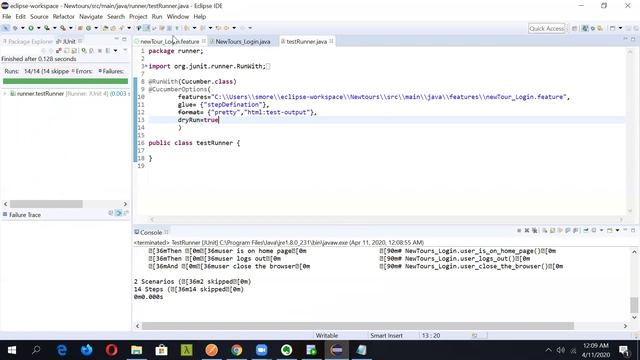Expand the folded import section on line 3

[x=146, y=66]
